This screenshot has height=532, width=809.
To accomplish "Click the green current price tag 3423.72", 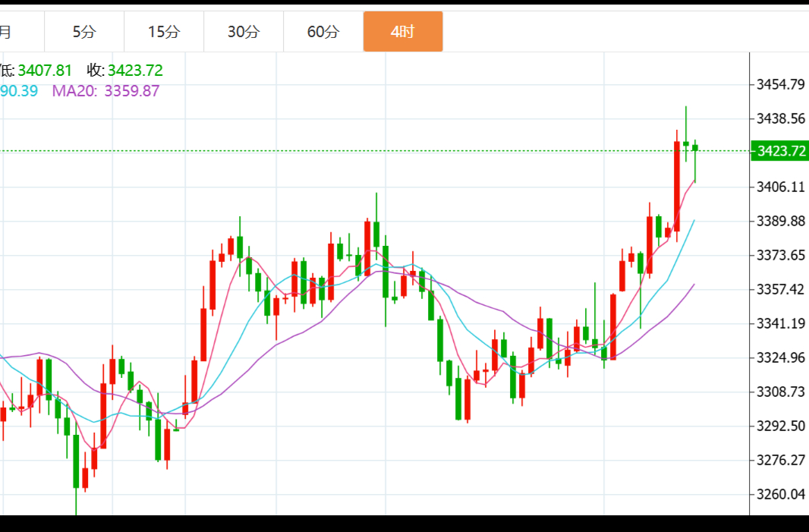I will (x=779, y=151).
